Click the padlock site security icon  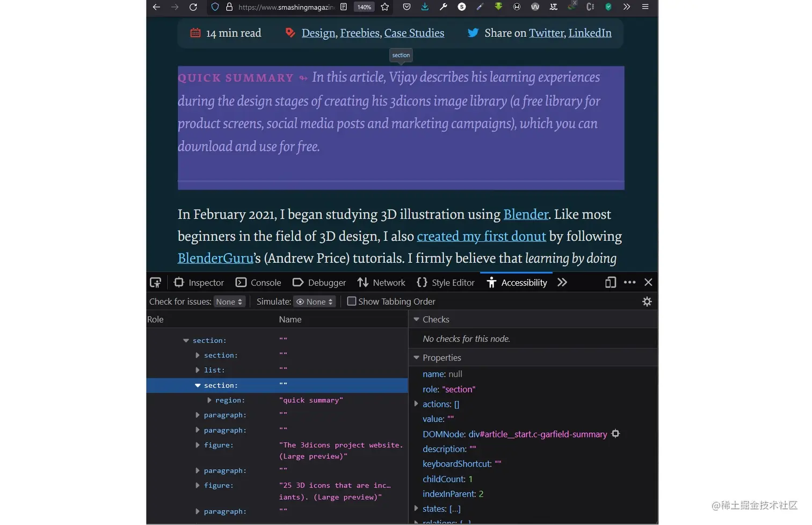click(229, 7)
